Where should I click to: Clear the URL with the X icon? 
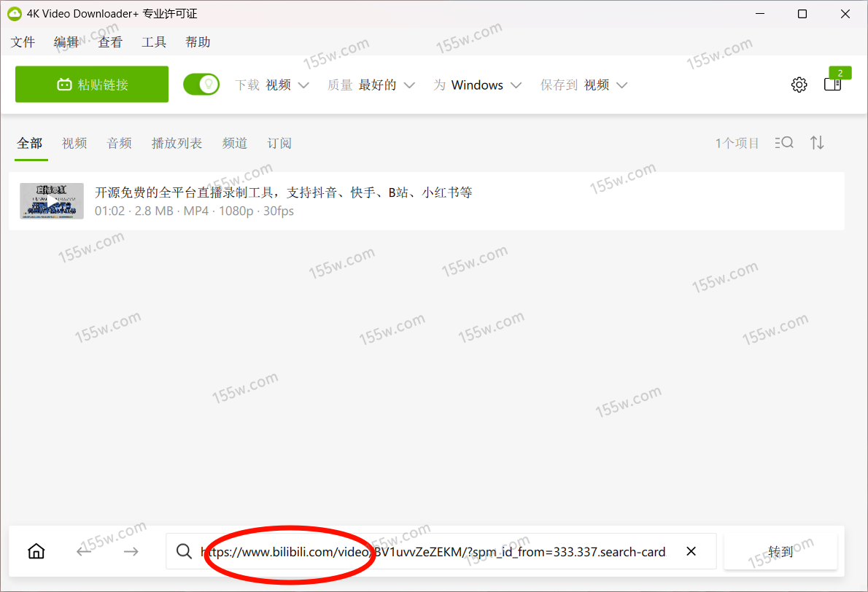pos(691,552)
